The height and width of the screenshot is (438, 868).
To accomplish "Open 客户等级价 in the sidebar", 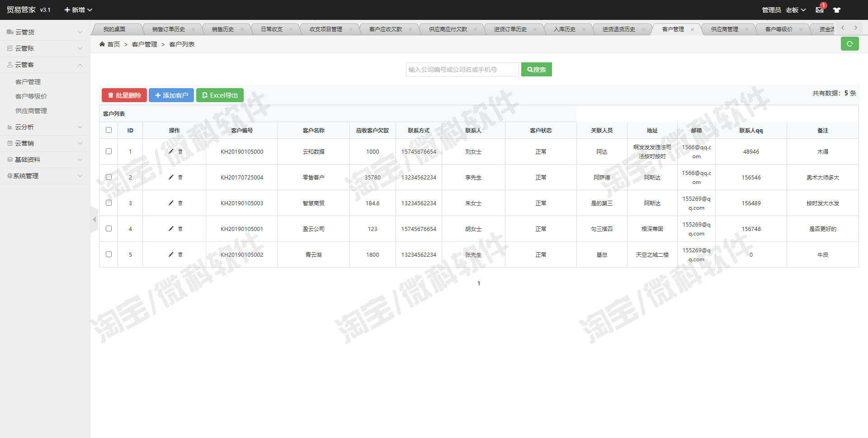I will click(x=31, y=96).
